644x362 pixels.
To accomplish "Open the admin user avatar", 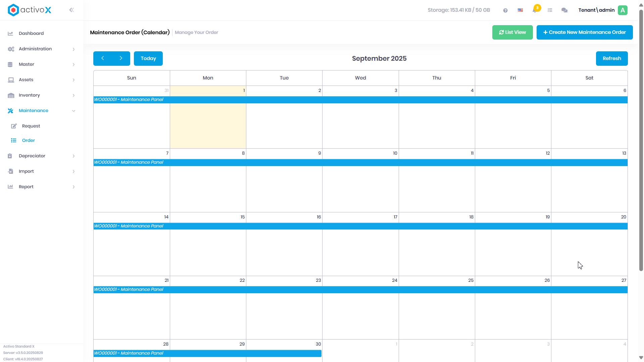I will [623, 10].
